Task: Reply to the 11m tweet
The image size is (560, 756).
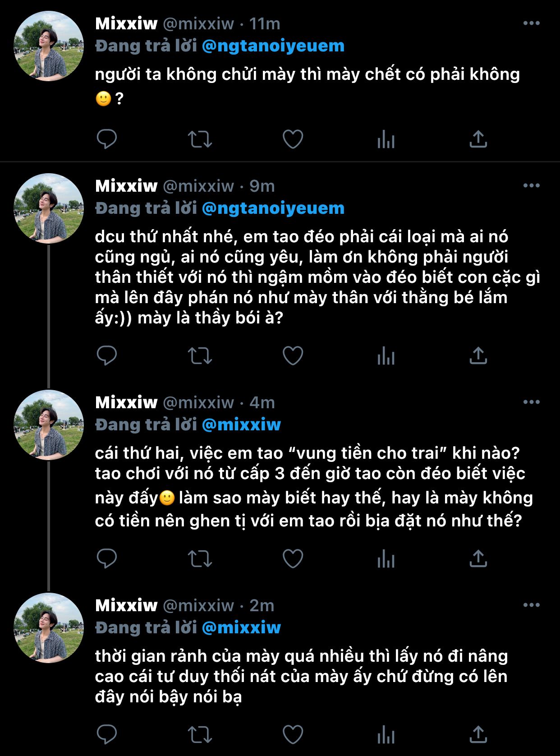Action: click(x=107, y=139)
